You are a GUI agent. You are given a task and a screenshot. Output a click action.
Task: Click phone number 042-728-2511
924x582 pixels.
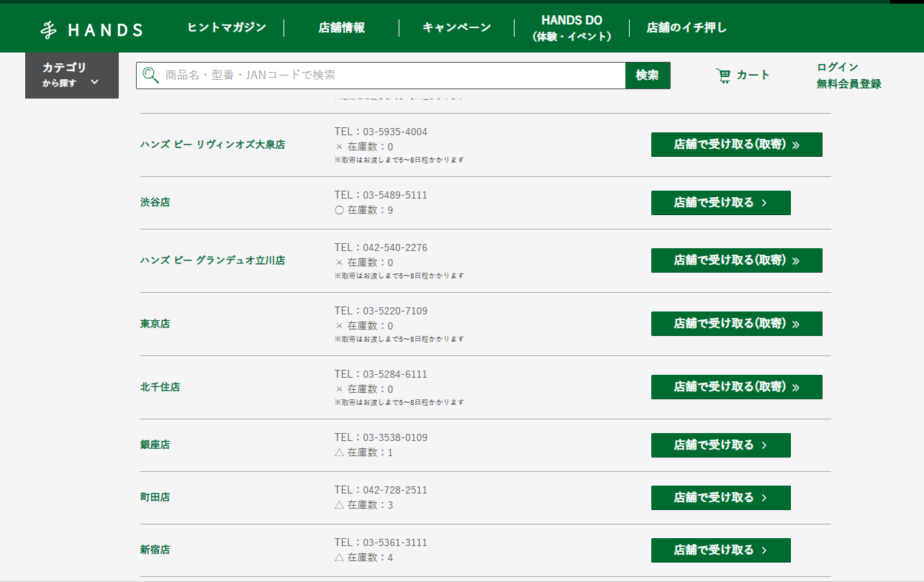pyautogui.click(x=395, y=491)
